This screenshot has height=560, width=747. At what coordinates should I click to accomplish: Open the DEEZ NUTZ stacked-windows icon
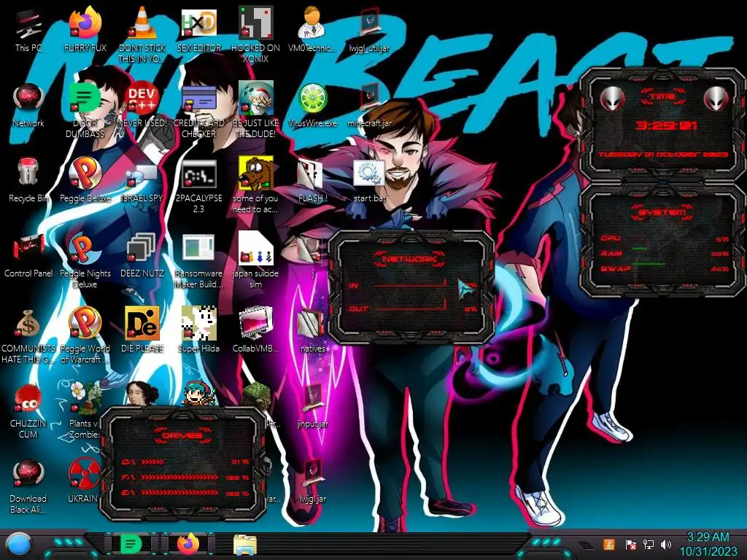coord(142,256)
